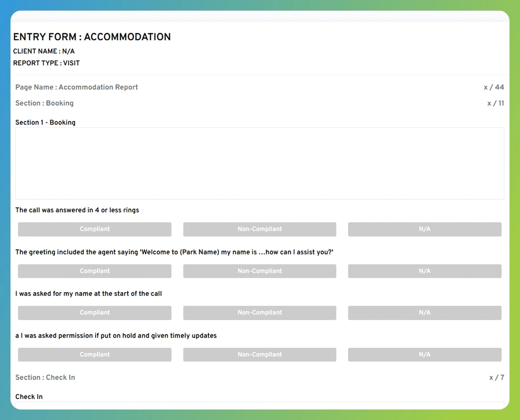This screenshot has width=520, height=420.
Task: Mark greeting question as Non-Compliant
Action: pos(260,271)
